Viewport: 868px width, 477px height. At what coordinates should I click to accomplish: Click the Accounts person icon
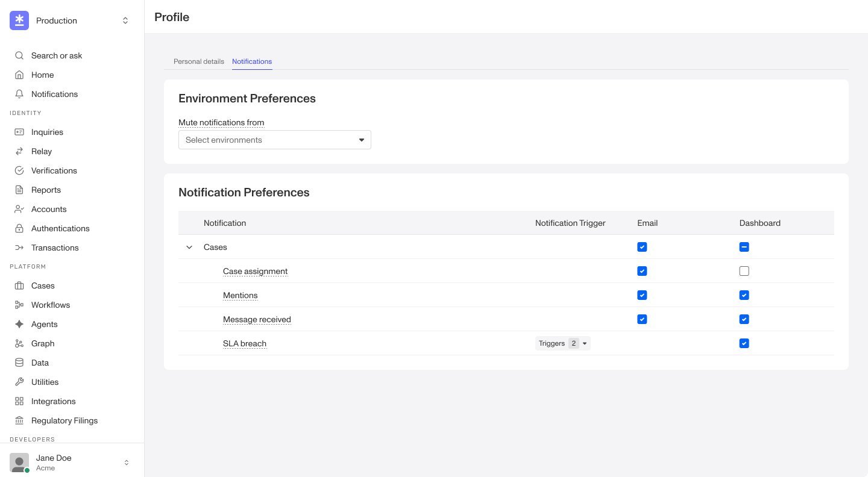coord(19,209)
